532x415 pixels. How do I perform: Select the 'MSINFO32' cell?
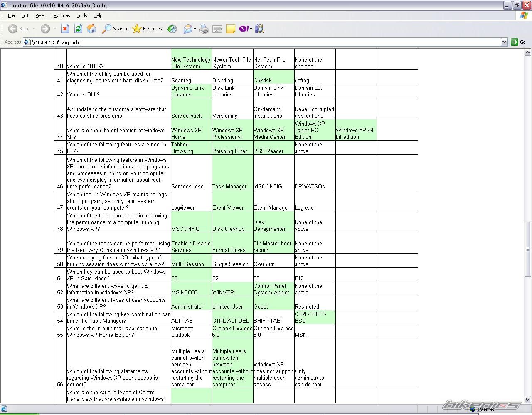click(191, 289)
